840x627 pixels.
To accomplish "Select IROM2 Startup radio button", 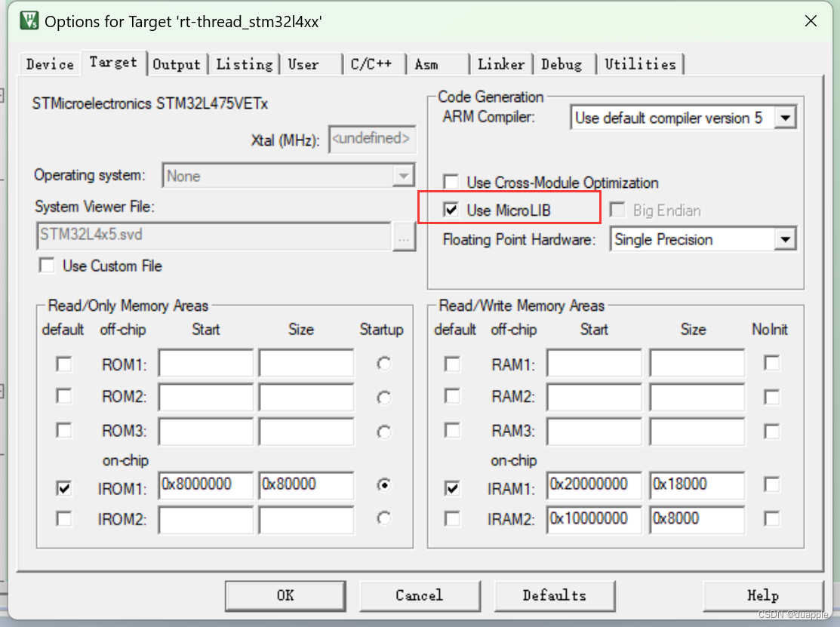I will click(383, 518).
